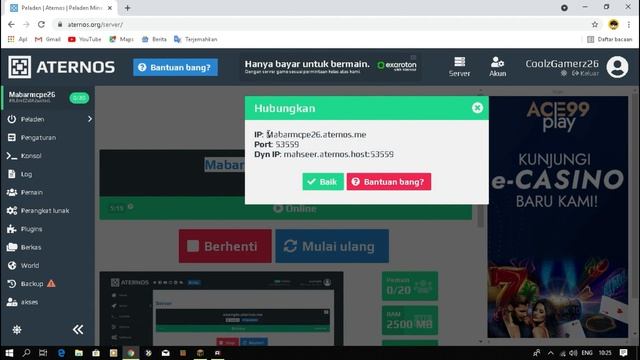Open the Berita bookmark
640x360 pixels.
pos(154,39)
